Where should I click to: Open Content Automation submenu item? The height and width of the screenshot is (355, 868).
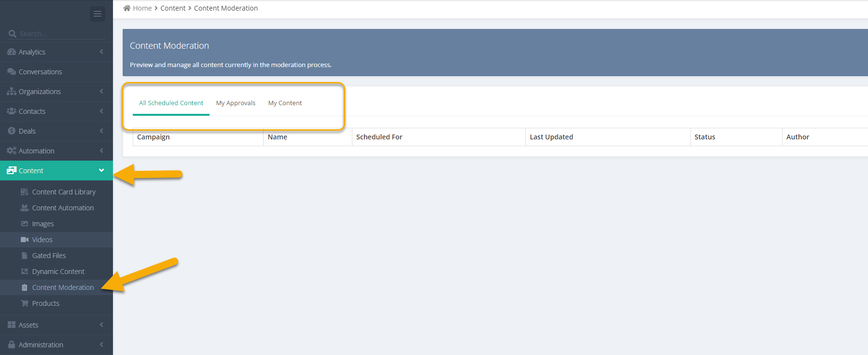tap(56, 207)
